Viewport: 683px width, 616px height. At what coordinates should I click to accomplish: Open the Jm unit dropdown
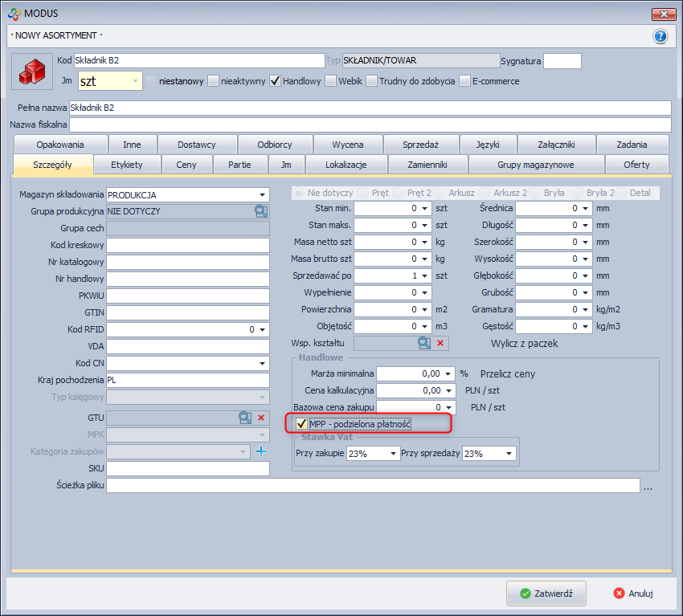[x=134, y=81]
